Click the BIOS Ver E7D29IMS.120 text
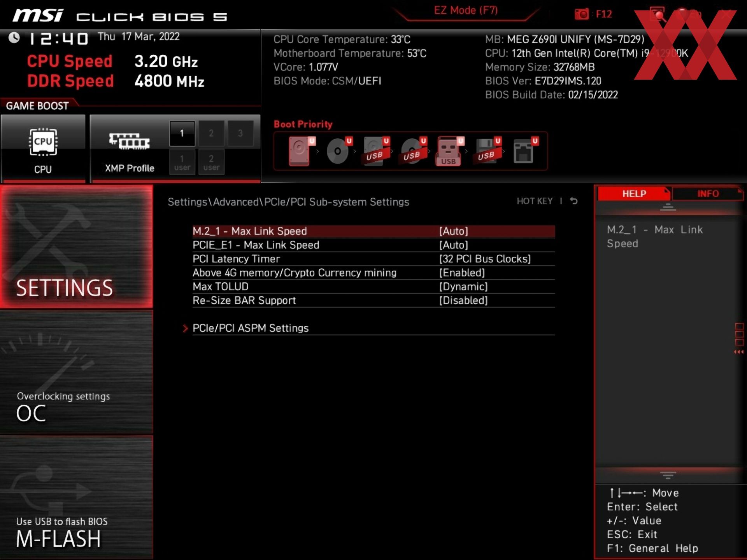Image resolution: width=747 pixels, height=560 pixels. coord(543,81)
